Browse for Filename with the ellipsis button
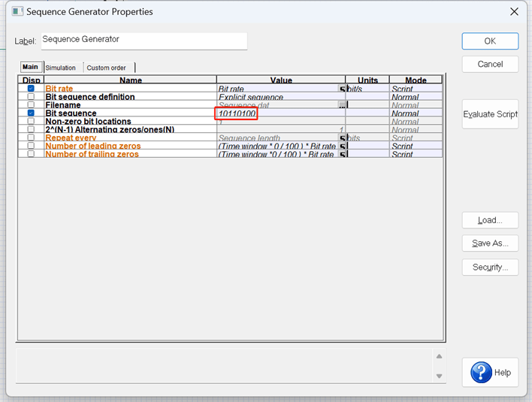Viewport: 532px width, 402px height. point(342,105)
